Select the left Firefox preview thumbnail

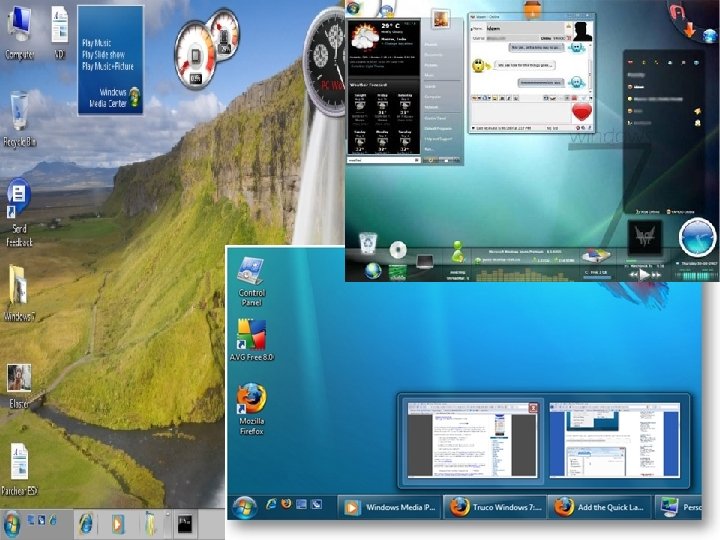(472, 440)
